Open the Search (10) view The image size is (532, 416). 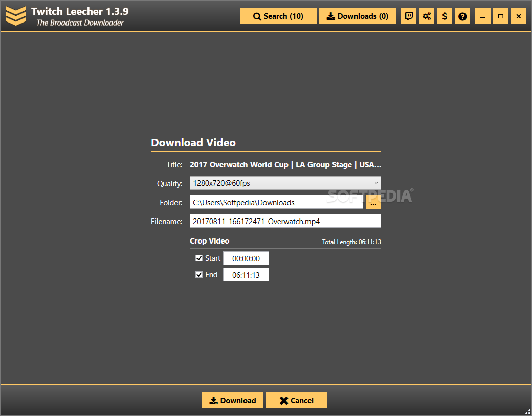tap(278, 16)
